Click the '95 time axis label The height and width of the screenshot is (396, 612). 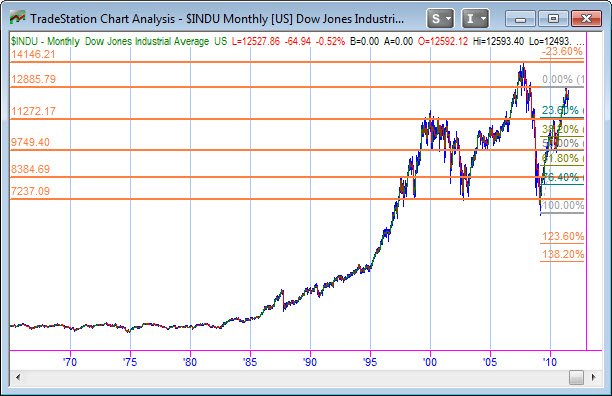[x=370, y=362]
